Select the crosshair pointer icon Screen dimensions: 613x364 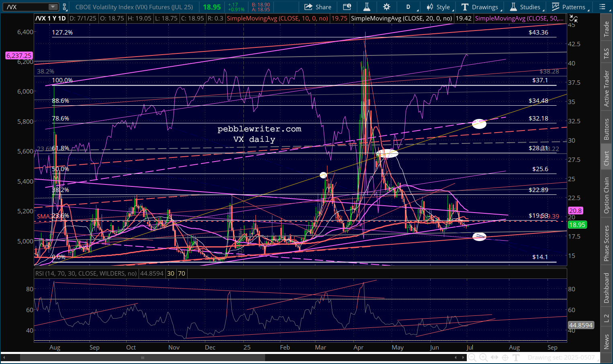tap(505, 357)
